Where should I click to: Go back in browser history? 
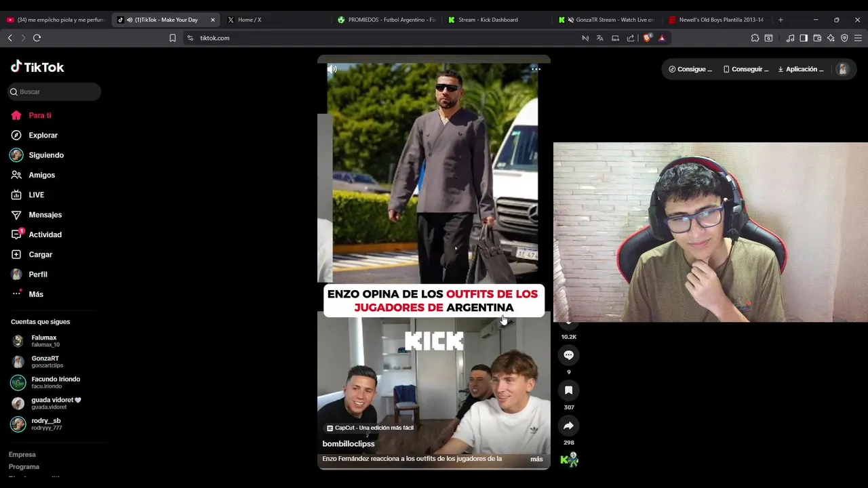click(x=9, y=38)
